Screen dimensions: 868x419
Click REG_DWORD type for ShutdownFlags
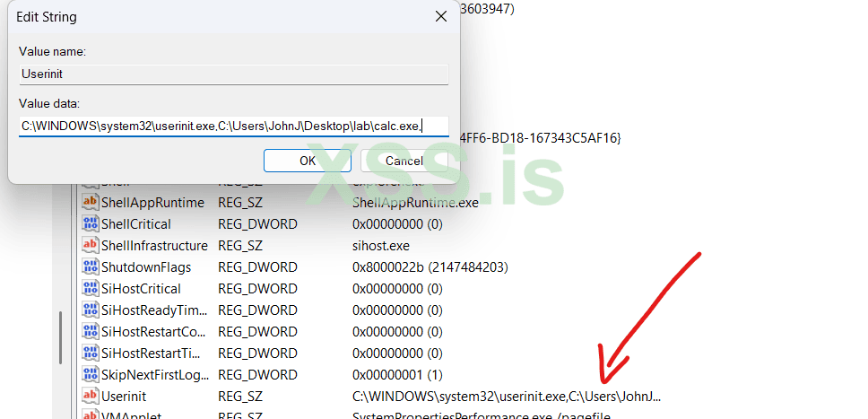coord(257,267)
